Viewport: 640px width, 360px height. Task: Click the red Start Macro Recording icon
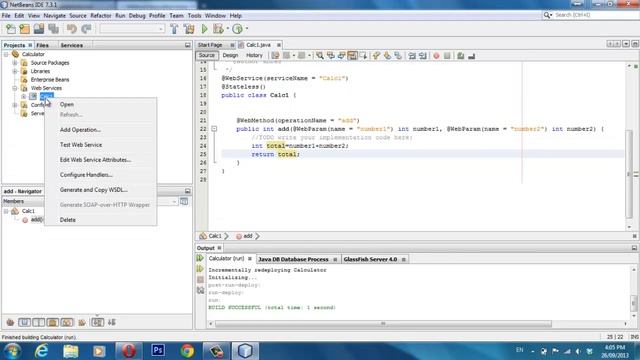[436, 56]
